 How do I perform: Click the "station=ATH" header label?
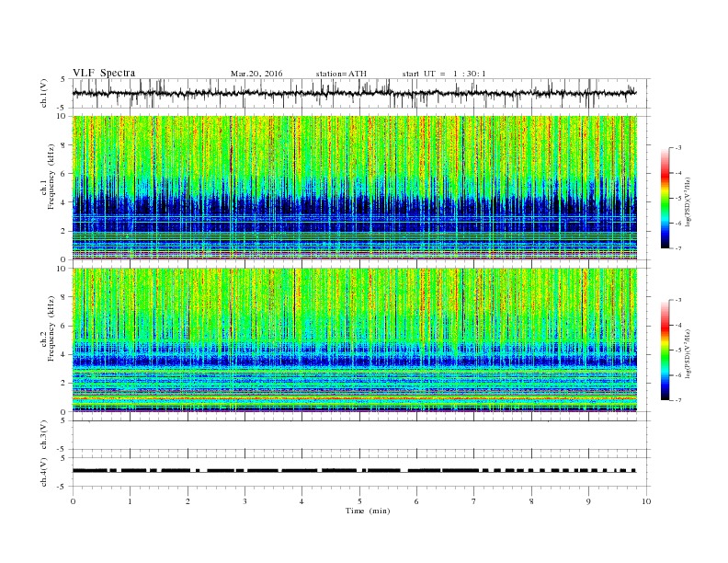[341, 74]
